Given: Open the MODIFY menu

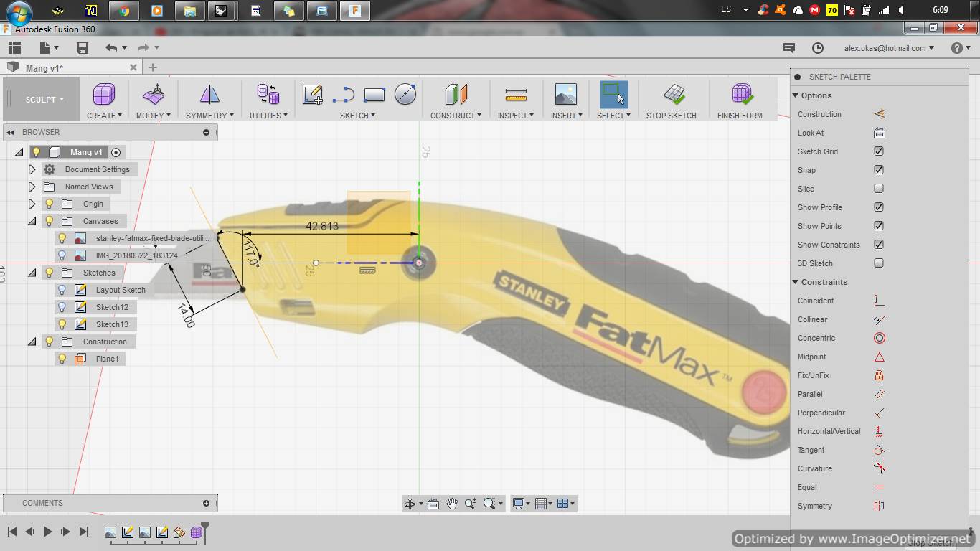Looking at the screenshot, I should click(154, 116).
